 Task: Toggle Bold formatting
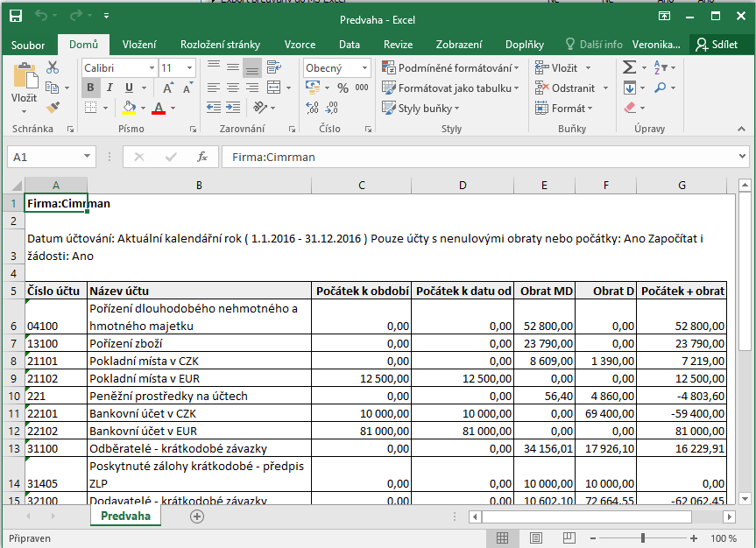(90, 88)
